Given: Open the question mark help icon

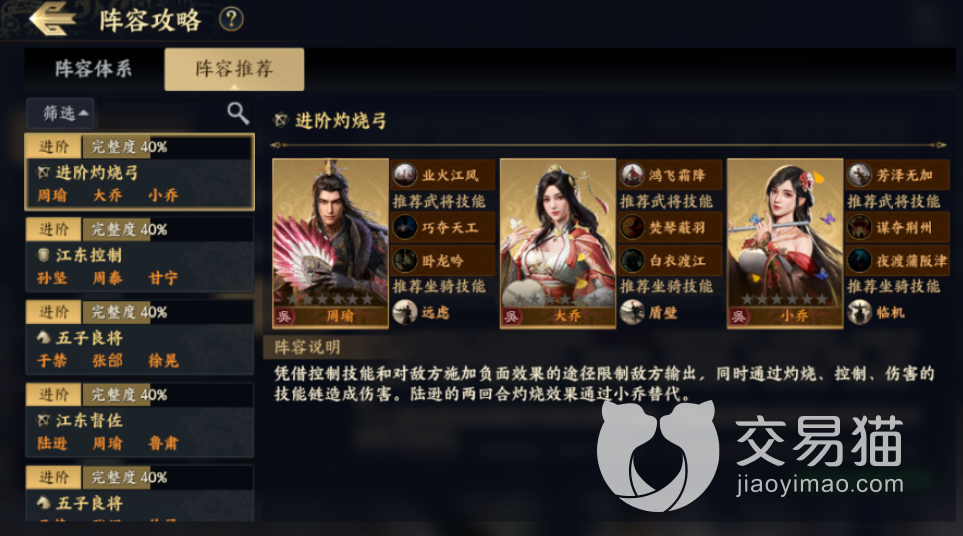Looking at the screenshot, I should click(x=231, y=20).
